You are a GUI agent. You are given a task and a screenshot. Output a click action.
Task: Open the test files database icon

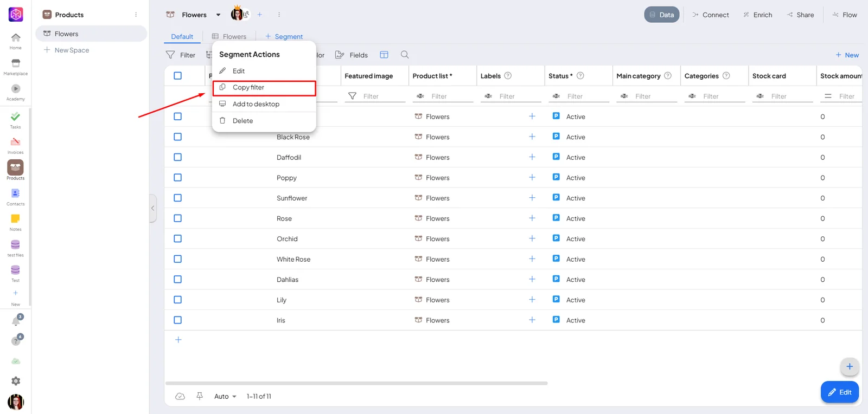coord(16,244)
